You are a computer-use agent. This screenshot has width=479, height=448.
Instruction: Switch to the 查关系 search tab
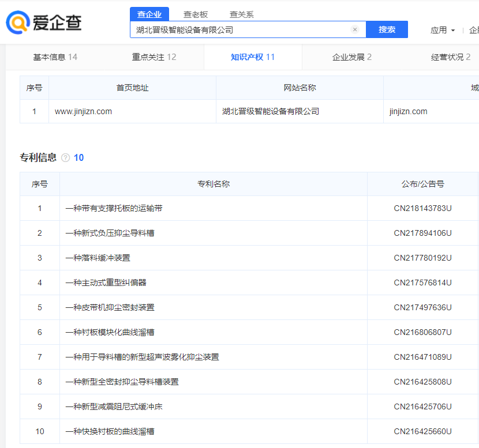(x=241, y=13)
